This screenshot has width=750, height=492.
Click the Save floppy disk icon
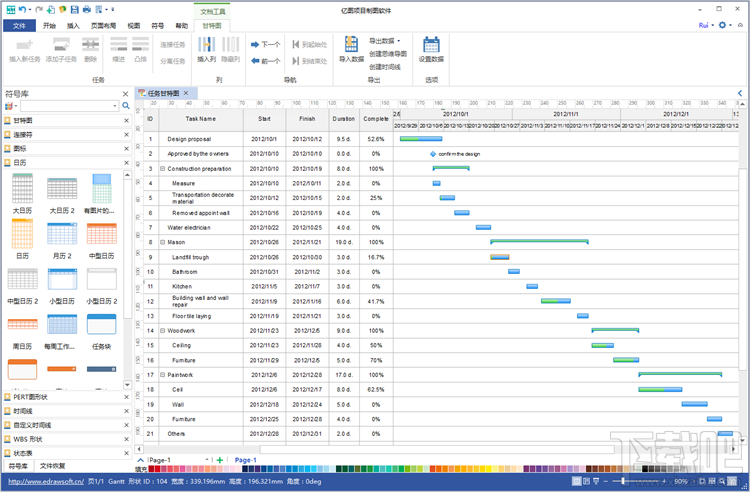[74, 10]
